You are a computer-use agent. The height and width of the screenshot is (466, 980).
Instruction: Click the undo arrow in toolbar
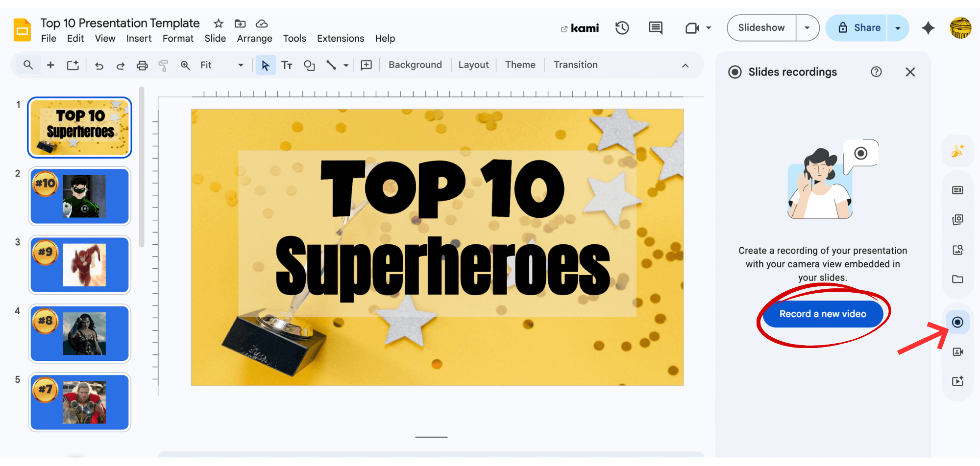(x=99, y=66)
